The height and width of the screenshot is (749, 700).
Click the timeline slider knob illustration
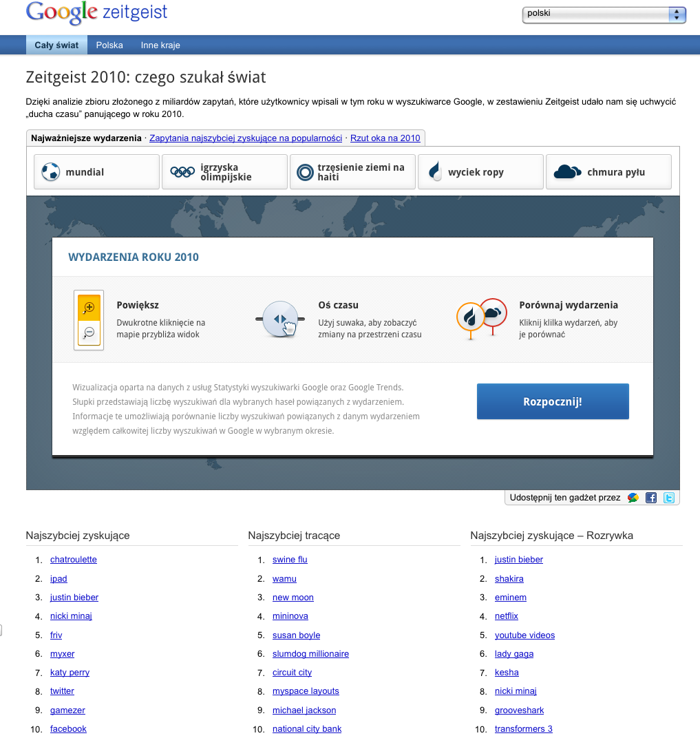click(x=280, y=319)
